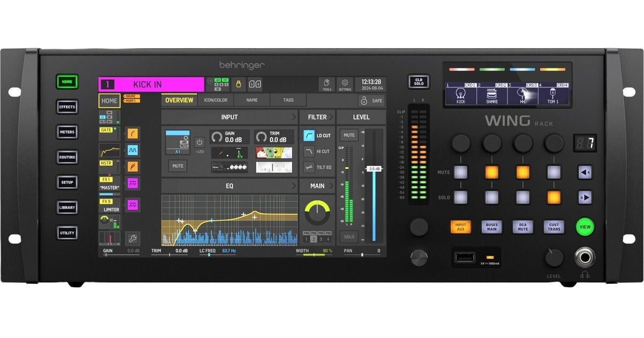The image size is (644, 338).
Task: Select the TILT EQ filter icon
Action: (x=309, y=167)
